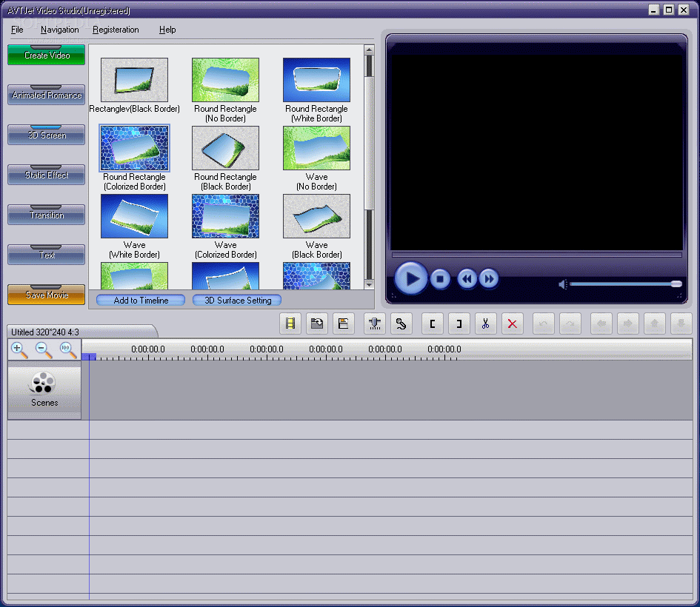The height and width of the screenshot is (607, 700).
Task: Open the Text section
Action: pos(47,255)
